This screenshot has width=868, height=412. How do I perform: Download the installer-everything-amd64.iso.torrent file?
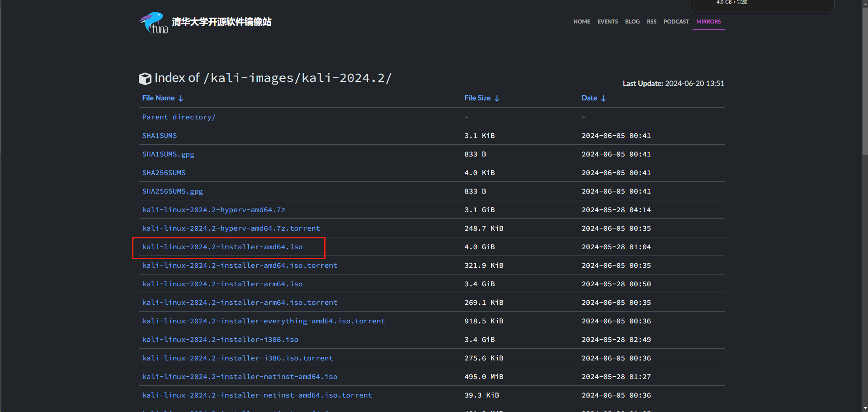point(264,321)
